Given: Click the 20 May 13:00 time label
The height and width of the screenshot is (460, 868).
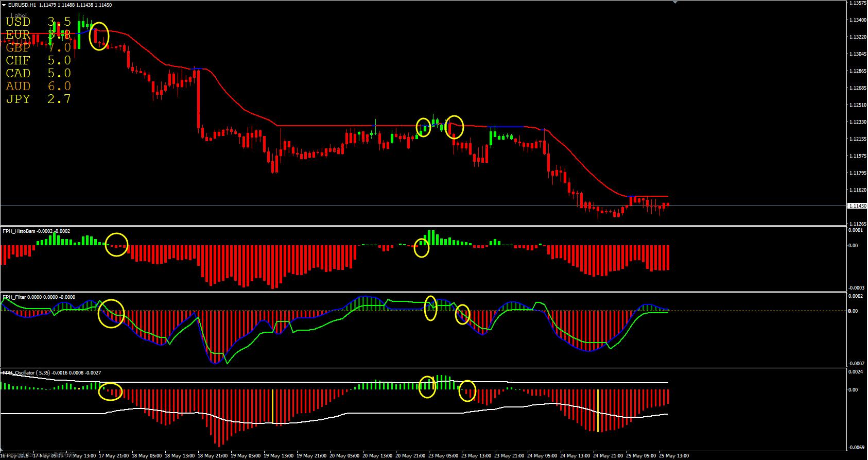Looking at the screenshot, I should click(x=376, y=456).
